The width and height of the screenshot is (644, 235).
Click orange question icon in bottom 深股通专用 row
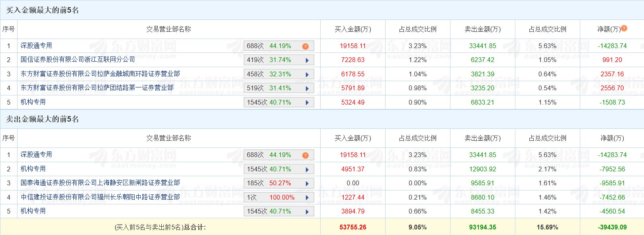[x=305, y=155]
